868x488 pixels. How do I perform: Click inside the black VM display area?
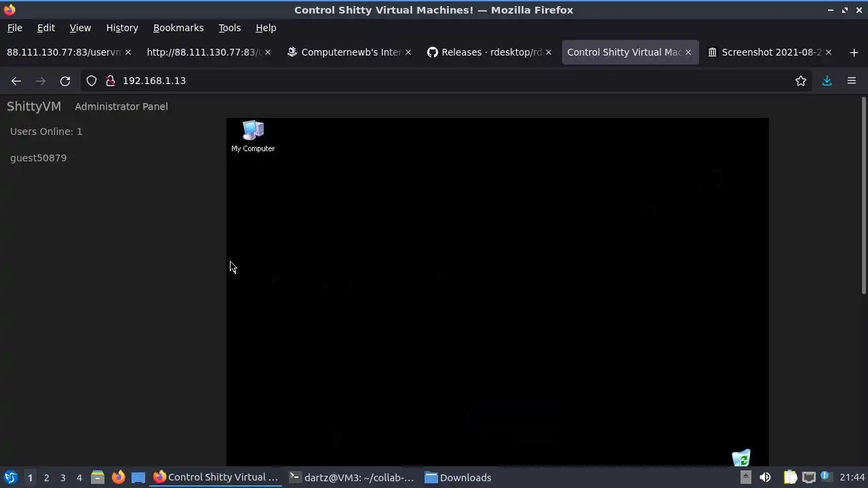[498, 291]
